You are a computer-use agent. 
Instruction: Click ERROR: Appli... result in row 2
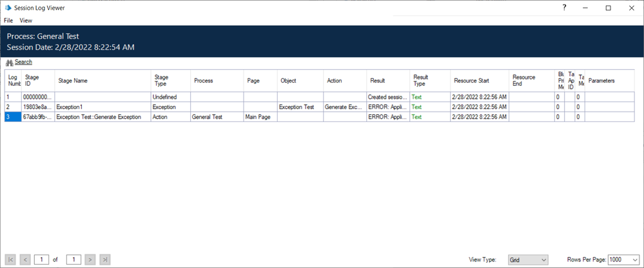point(388,107)
